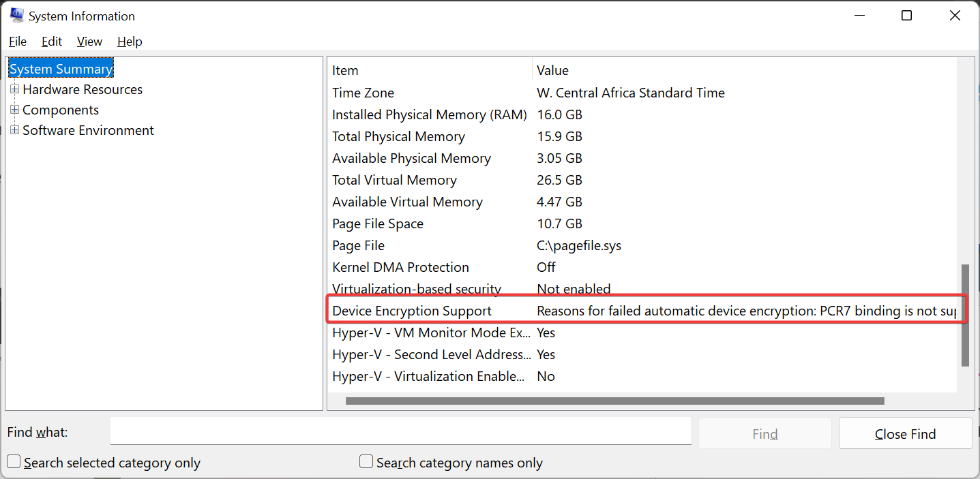This screenshot has height=479, width=980.
Task: Expand the Components tree node
Action: [15, 110]
